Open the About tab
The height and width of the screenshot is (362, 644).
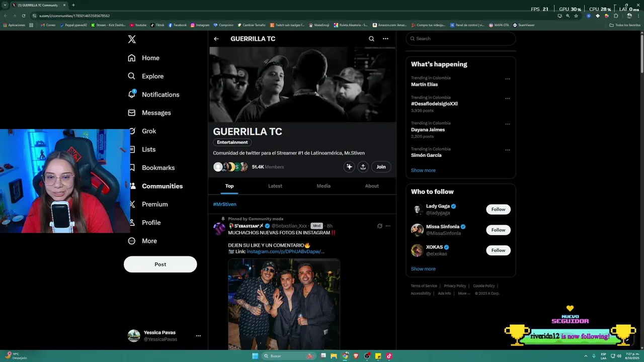pos(372,186)
